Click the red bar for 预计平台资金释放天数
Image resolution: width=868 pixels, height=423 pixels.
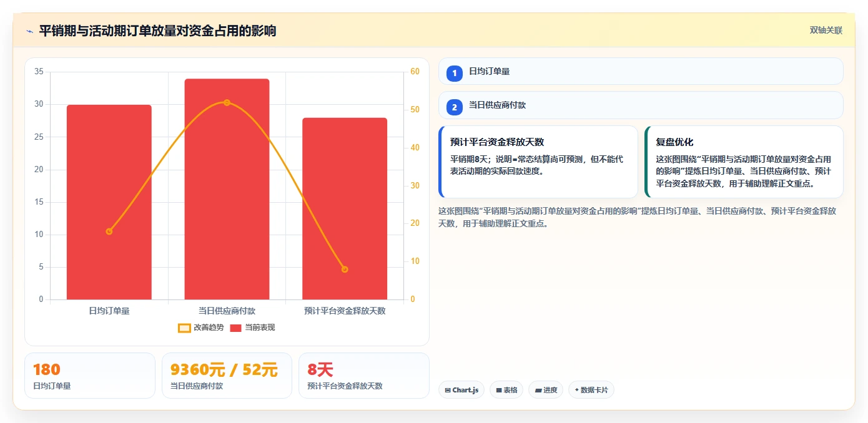[345, 208]
